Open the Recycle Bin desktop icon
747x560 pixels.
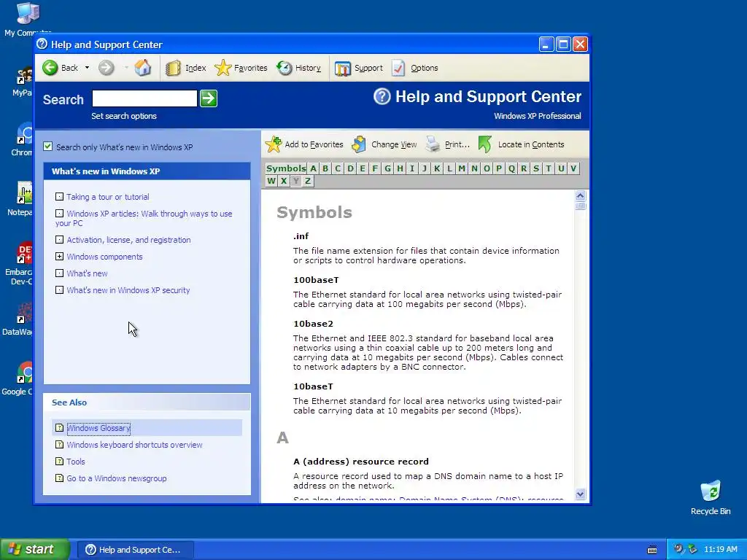pos(711,497)
